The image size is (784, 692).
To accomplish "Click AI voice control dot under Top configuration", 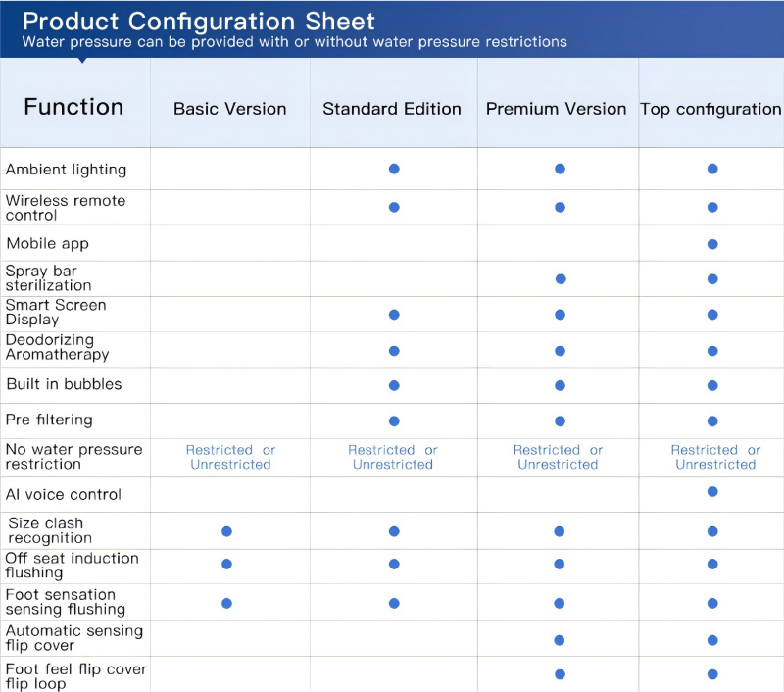I will (x=712, y=492).
